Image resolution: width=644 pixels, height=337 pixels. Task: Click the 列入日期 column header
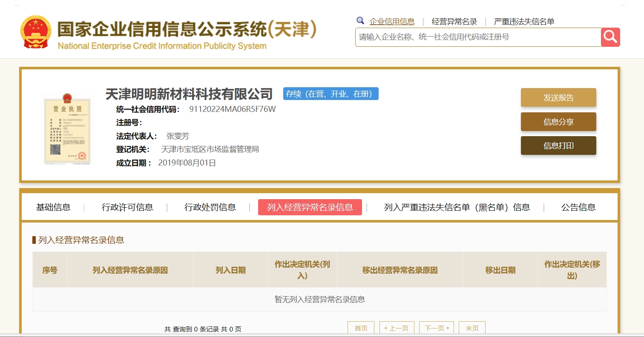pyautogui.click(x=230, y=270)
